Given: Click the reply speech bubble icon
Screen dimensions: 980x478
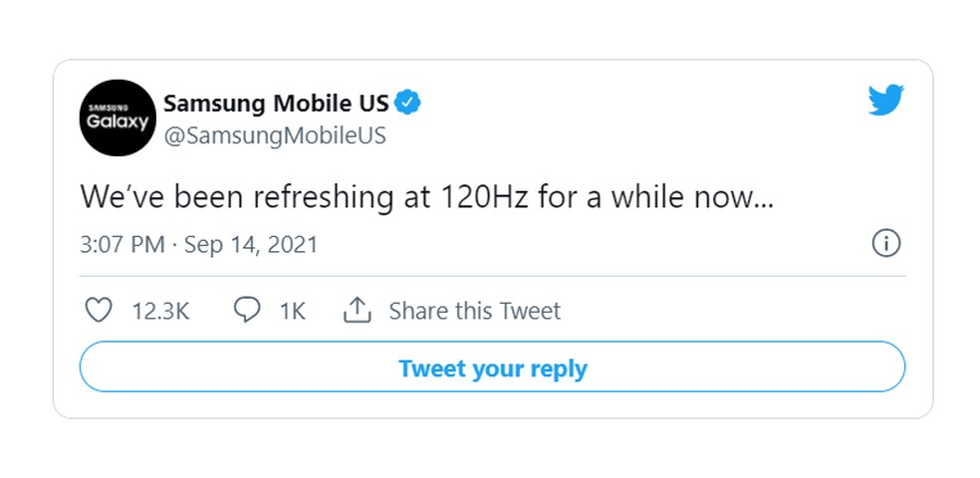Looking at the screenshot, I should coord(246,311).
